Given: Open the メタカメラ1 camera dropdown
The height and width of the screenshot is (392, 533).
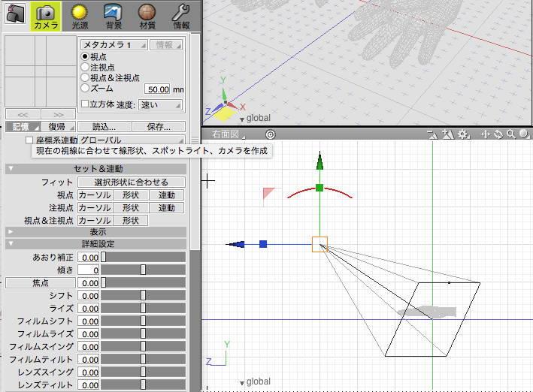Looking at the screenshot, I should 112,45.
